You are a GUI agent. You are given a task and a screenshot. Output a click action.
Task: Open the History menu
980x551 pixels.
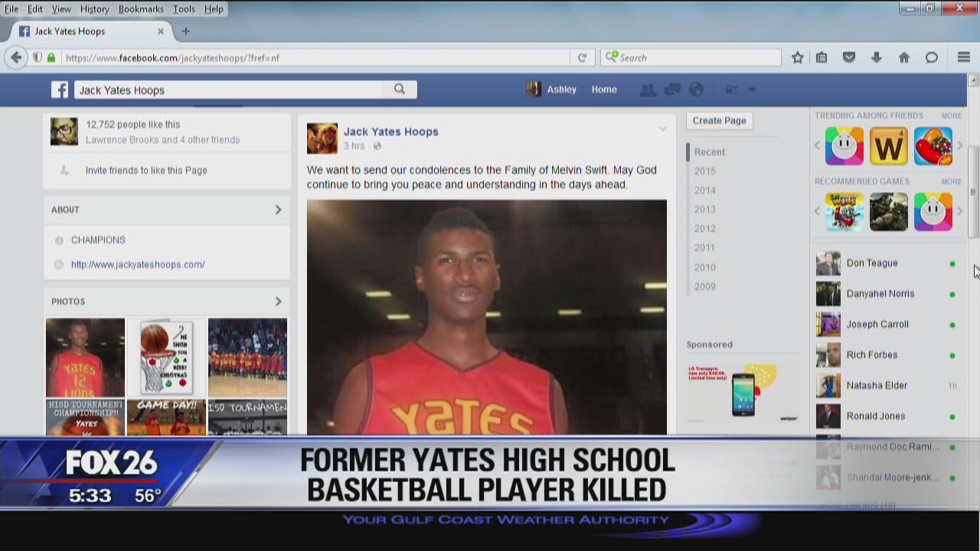coord(94,9)
